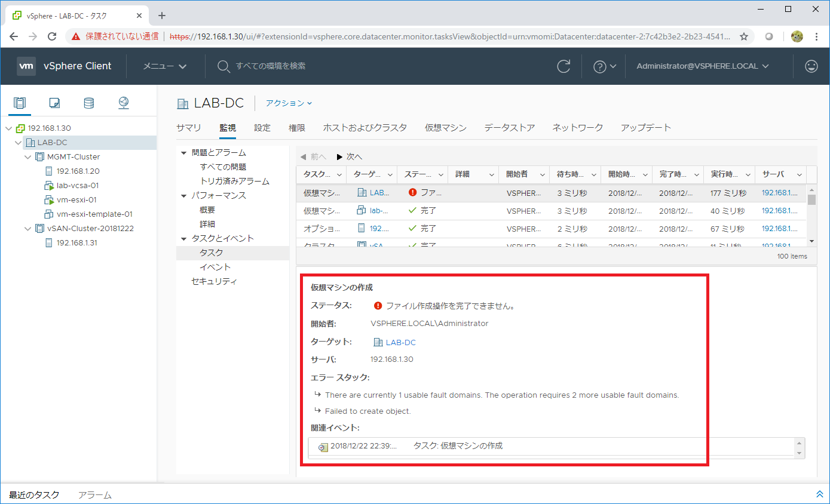The width and height of the screenshot is (830, 504).
Task: Click the 前へ previous page button
Action: point(313,156)
